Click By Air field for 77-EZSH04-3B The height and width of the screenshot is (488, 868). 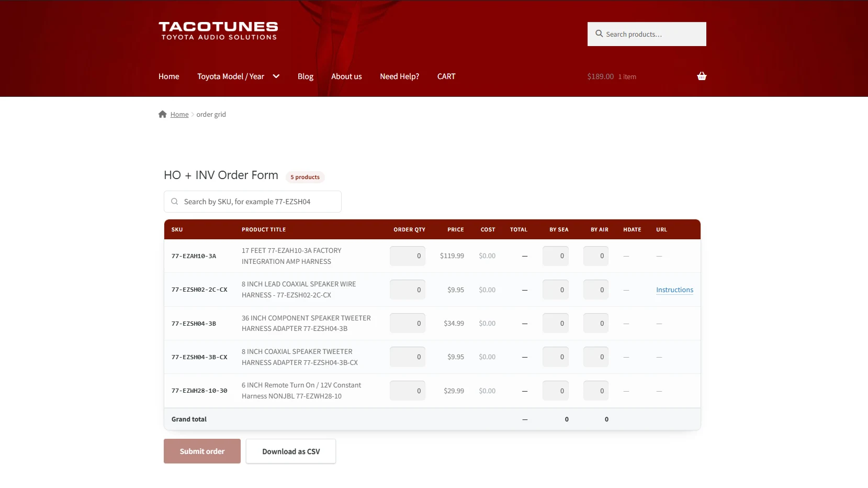[x=596, y=323]
